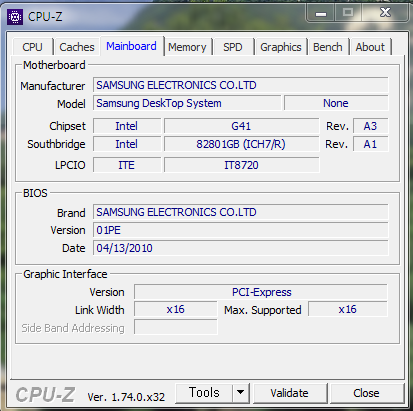
Task: Click the Manufacturer label
Action: pos(53,86)
